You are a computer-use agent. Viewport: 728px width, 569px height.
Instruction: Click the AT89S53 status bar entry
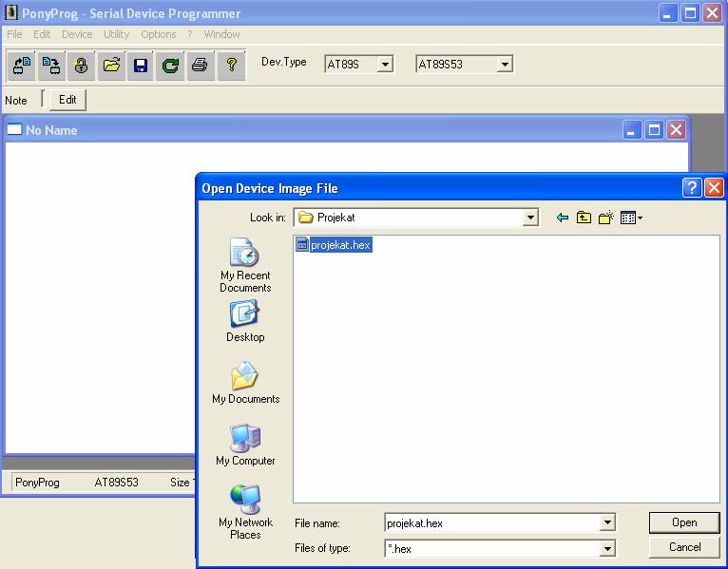click(x=117, y=483)
